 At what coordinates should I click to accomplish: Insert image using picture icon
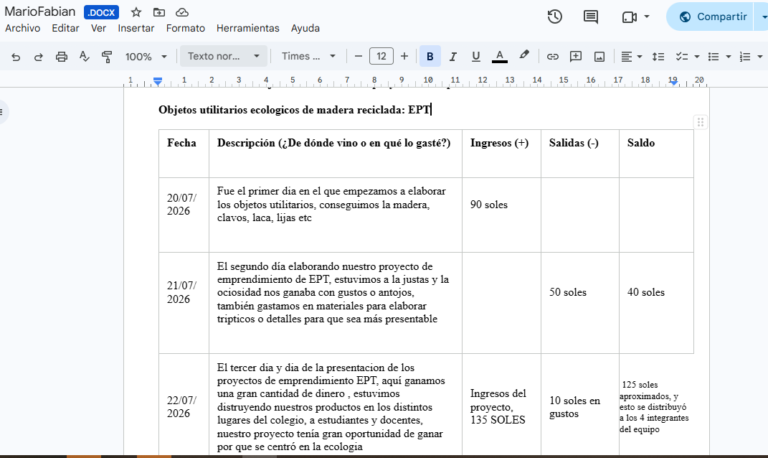tap(599, 57)
